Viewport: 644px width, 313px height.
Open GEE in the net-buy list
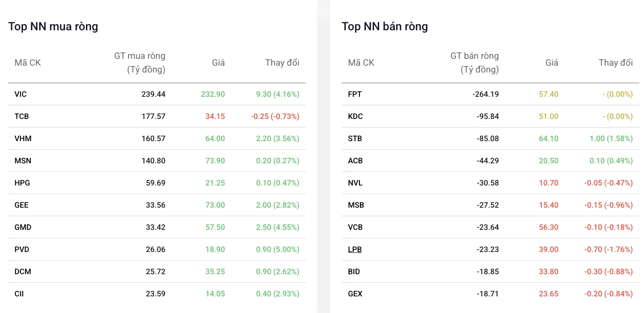click(x=21, y=205)
